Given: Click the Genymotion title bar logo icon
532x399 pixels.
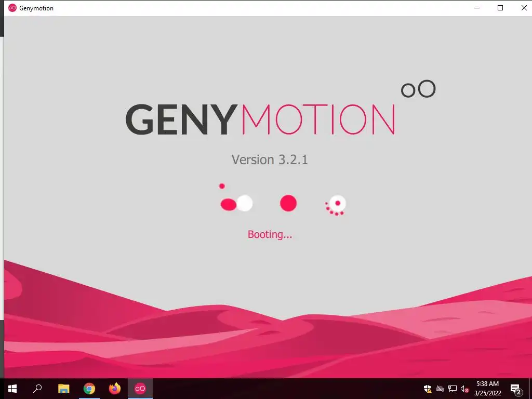Looking at the screenshot, I should 12,8.
